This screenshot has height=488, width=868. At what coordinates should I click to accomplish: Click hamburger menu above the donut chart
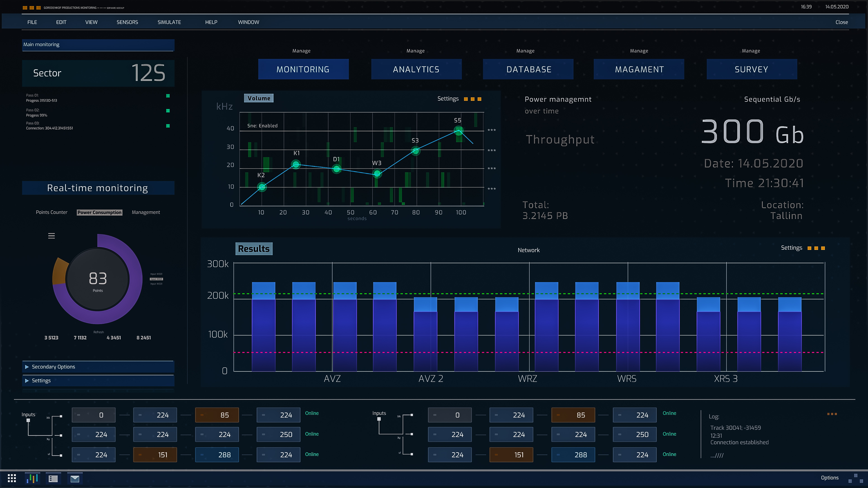pos(51,236)
